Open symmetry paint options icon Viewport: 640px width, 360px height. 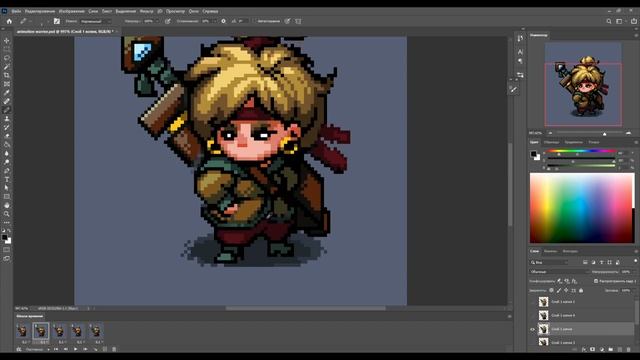tap(298, 21)
